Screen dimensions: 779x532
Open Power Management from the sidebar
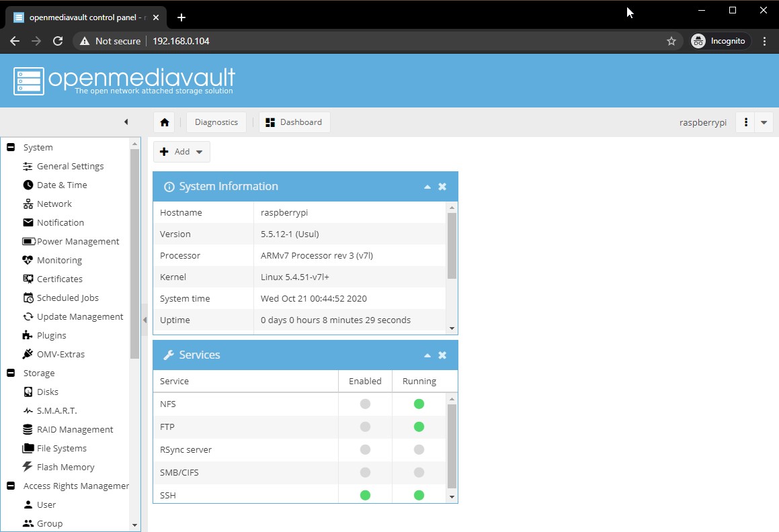pos(77,241)
